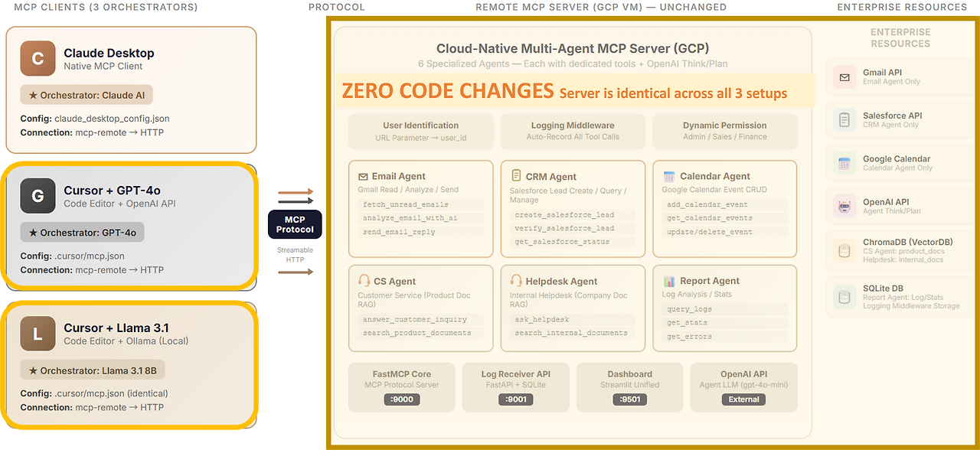
Task: Click the update/delete_event tool entry
Action: click(725, 232)
